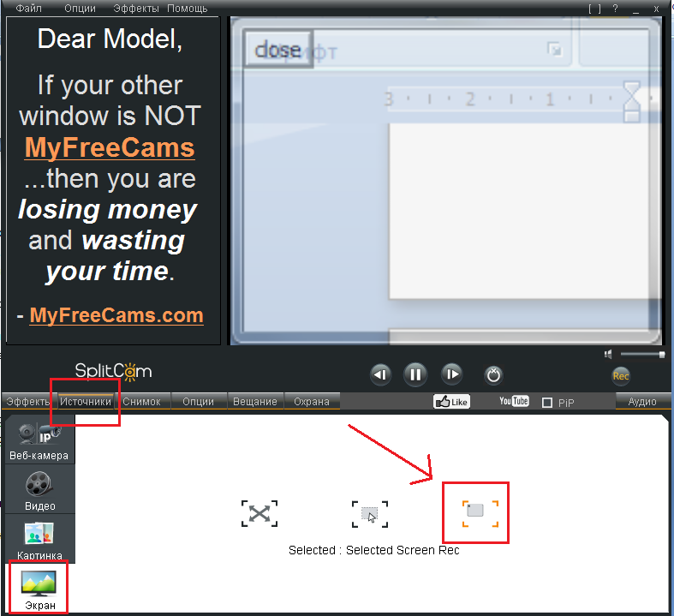Click the YouTube button
Image resolution: width=674 pixels, height=616 pixels.
pyautogui.click(x=514, y=401)
